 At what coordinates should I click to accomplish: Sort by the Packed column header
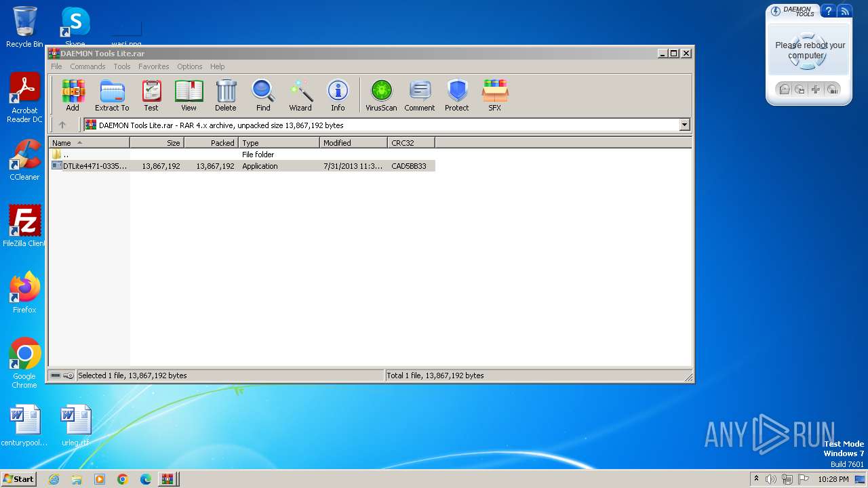point(211,143)
